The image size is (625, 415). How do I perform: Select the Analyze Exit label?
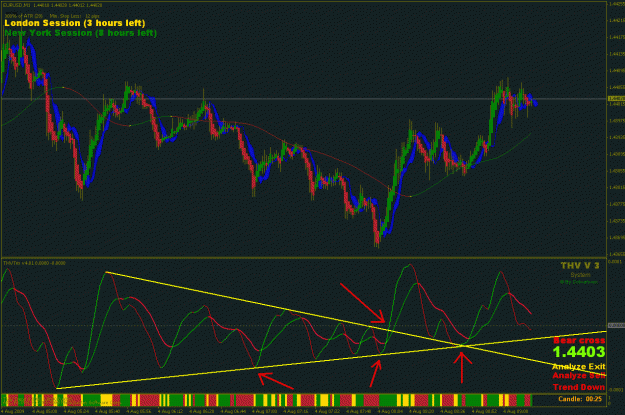[x=579, y=366]
